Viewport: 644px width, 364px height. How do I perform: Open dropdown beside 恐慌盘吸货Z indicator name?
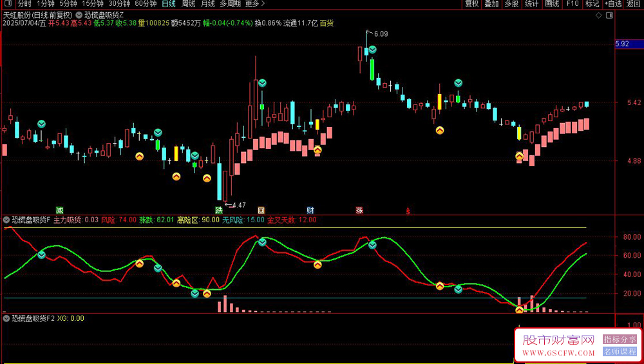pos(79,15)
